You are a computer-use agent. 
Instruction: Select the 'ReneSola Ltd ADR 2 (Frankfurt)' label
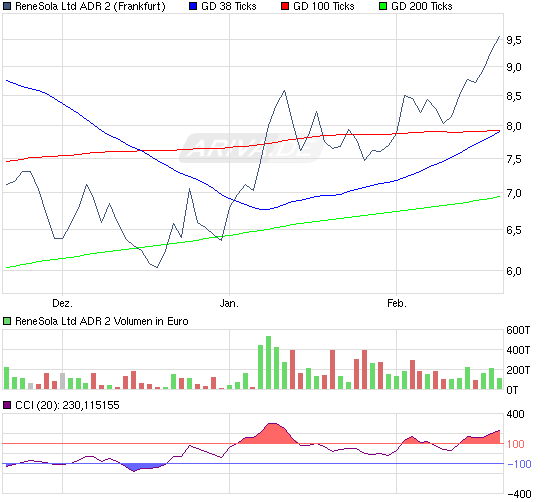[90, 7]
